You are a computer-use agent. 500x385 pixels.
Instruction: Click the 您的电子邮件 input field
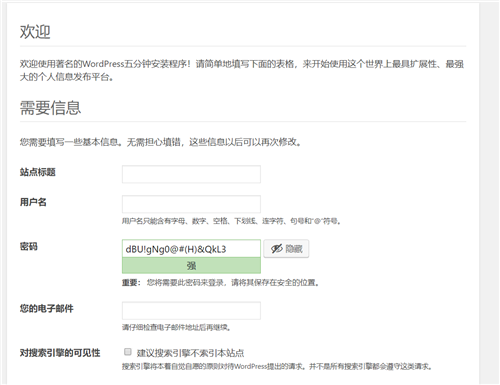click(x=191, y=311)
